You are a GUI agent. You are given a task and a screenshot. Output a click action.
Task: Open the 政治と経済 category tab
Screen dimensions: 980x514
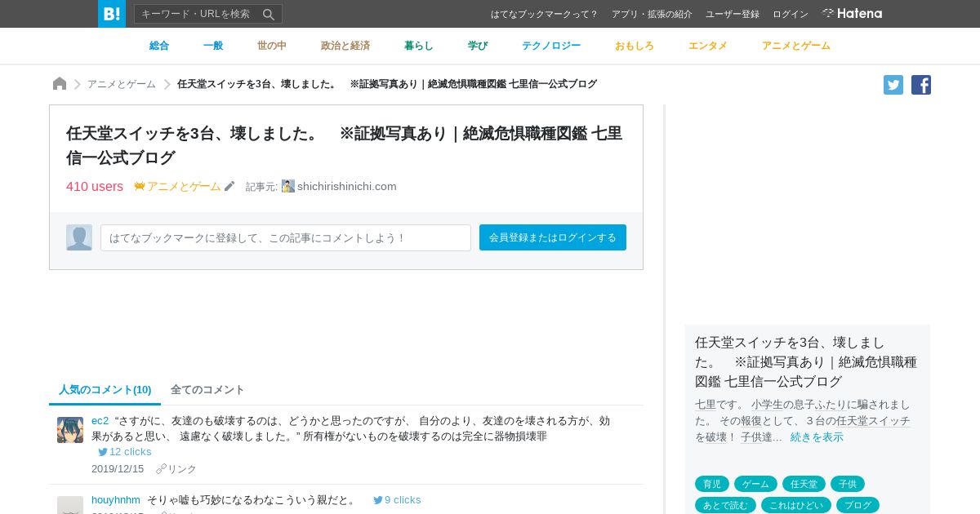tap(345, 46)
